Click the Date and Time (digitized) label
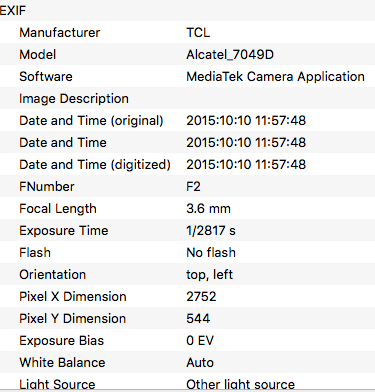Image resolution: width=375 pixels, height=392 pixels. pos(95,165)
